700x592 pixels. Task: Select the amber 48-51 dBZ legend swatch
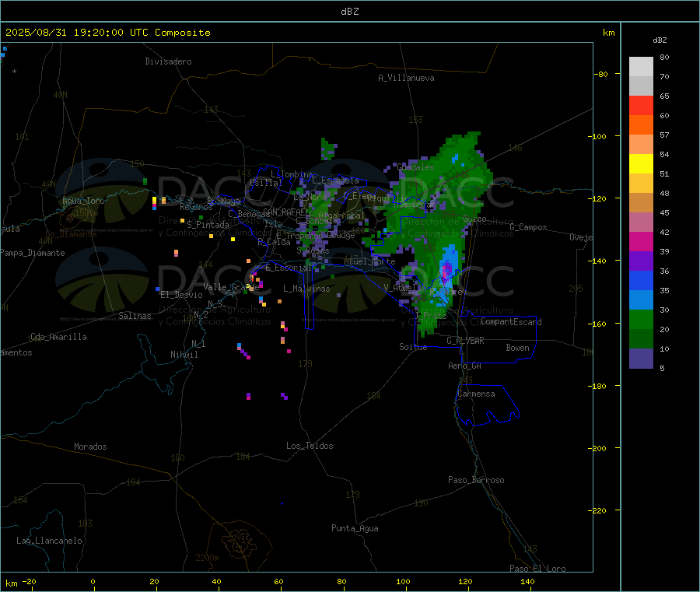pos(641,183)
